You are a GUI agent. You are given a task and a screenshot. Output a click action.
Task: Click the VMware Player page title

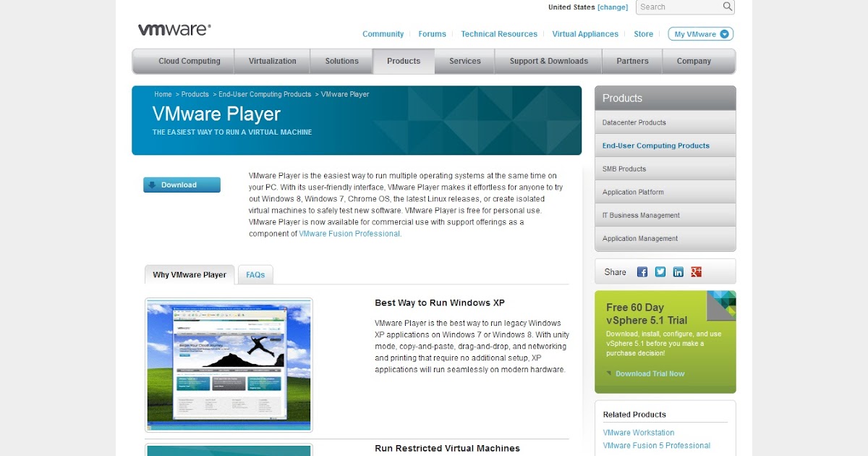(x=216, y=114)
